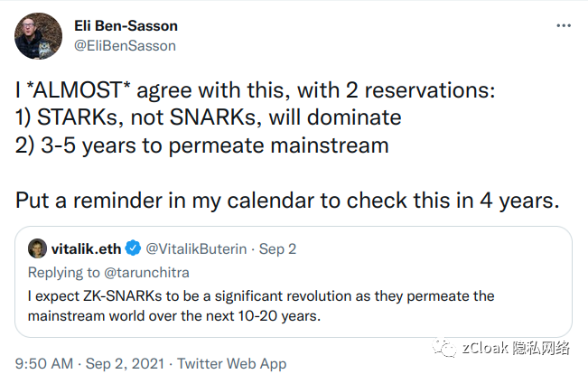Click the 9:50 AM · Sep 2, 2021 timestamp

(x=89, y=363)
